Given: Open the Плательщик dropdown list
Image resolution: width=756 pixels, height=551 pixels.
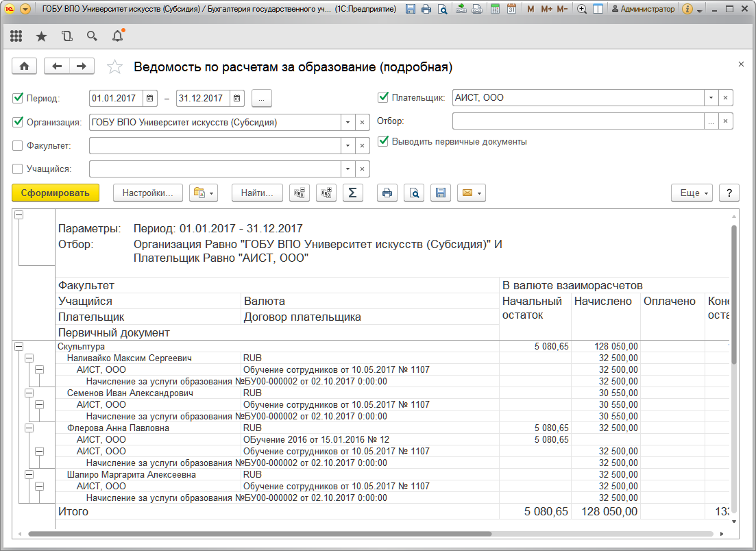Looking at the screenshot, I should (711, 98).
